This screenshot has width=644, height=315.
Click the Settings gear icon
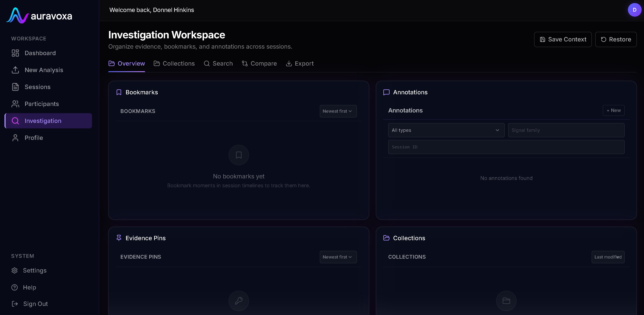coord(15,270)
